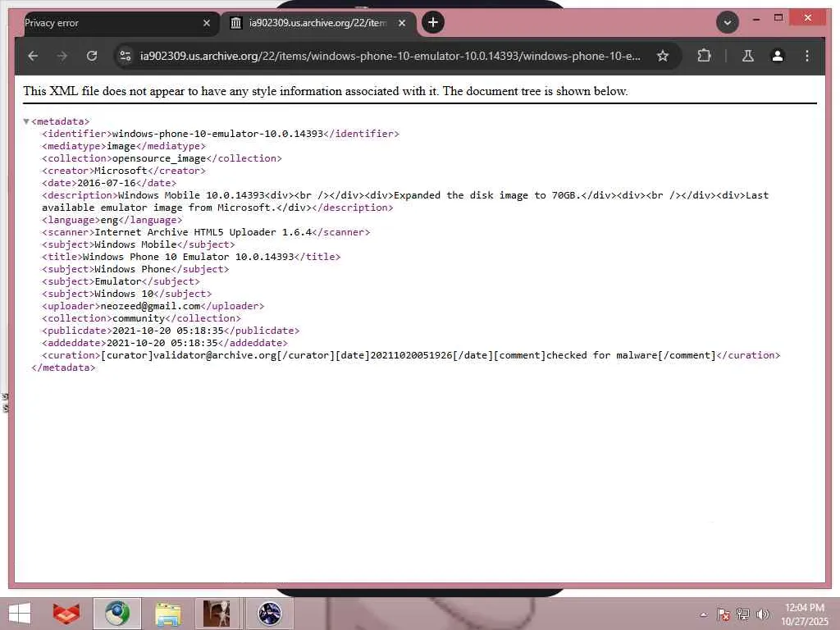Click the identifier windows-phone-10-emulator-10.0.14393 text
Image resolution: width=840 pixels, height=630 pixels.
pyautogui.click(x=217, y=134)
